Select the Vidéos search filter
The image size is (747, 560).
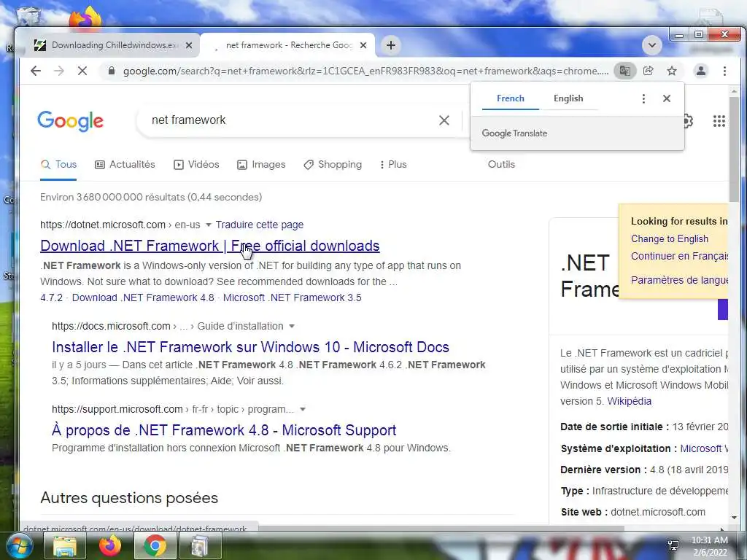pyautogui.click(x=196, y=165)
